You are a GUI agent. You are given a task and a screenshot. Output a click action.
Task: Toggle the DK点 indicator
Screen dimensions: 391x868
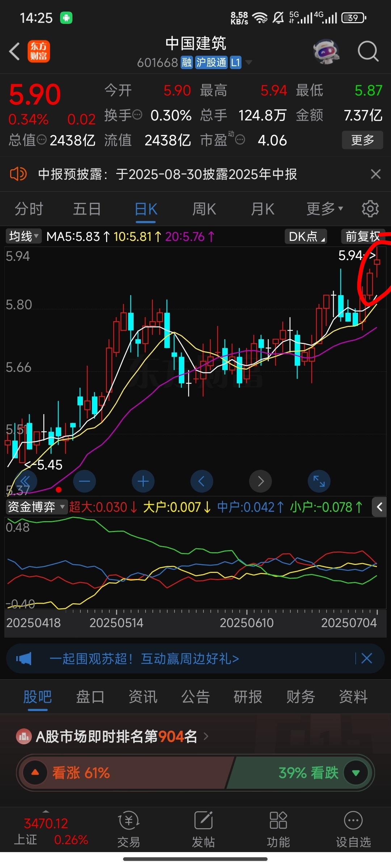click(x=306, y=237)
